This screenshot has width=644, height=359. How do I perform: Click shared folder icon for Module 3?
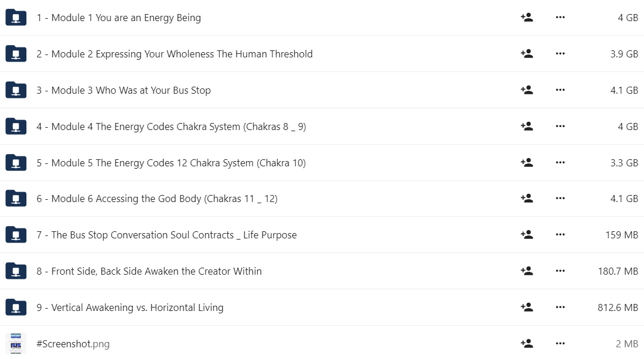point(16,90)
